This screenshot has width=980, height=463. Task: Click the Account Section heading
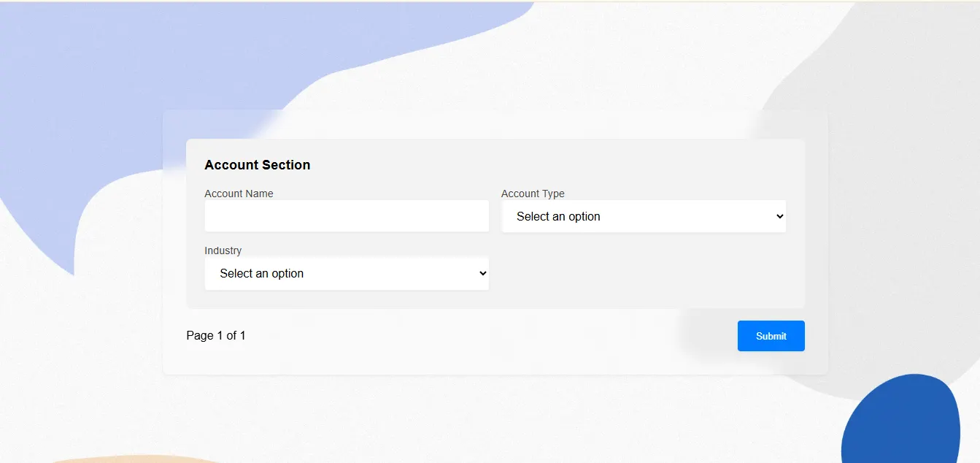(x=257, y=165)
